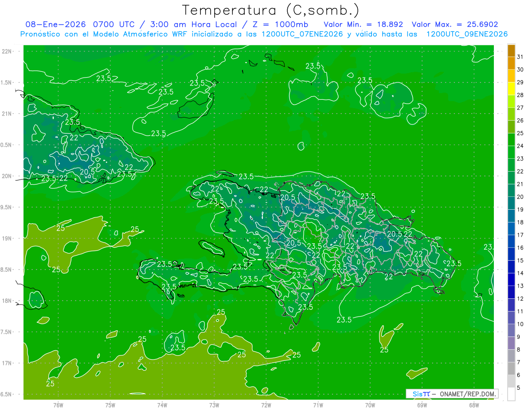
Task: Pick the dark blue swatch between 13 and 14
Action: pyautogui.click(x=511, y=280)
